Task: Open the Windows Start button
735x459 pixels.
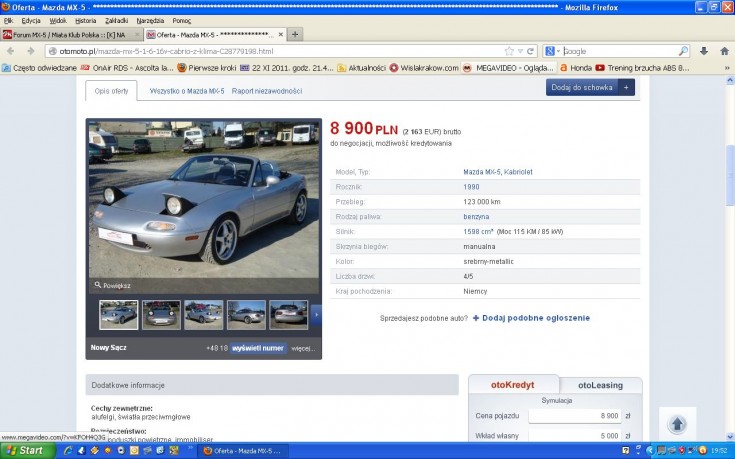Action: tap(27, 451)
